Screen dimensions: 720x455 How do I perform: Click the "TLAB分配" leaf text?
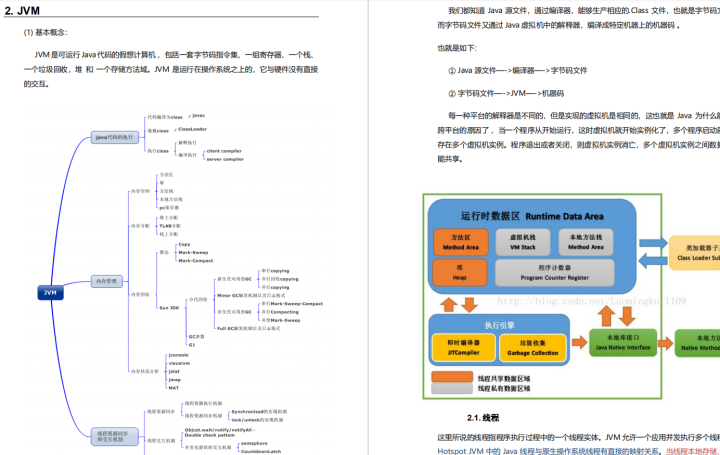[x=170, y=226]
